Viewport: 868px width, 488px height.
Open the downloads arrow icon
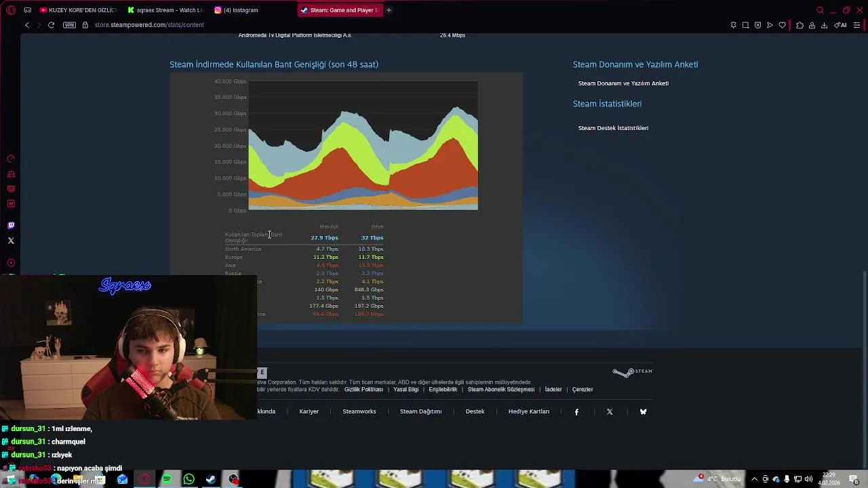click(824, 25)
